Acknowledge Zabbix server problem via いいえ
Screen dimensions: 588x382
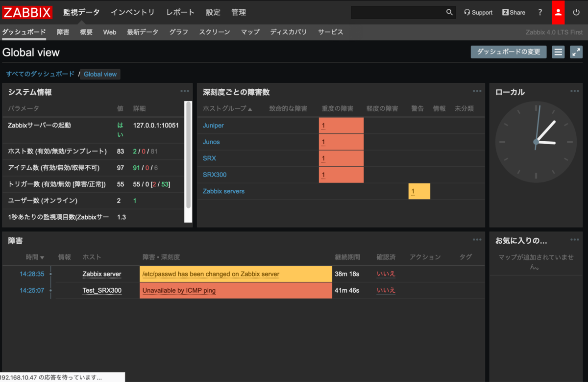(386, 274)
